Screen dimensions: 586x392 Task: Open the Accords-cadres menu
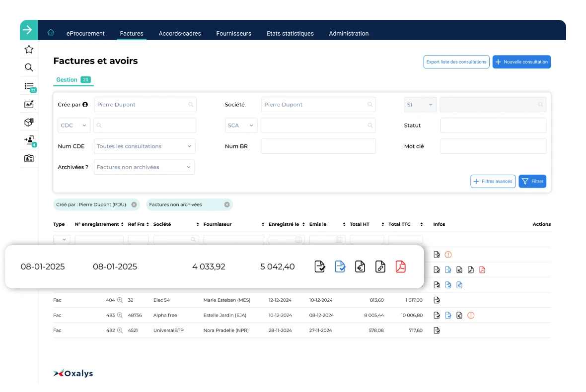click(180, 34)
